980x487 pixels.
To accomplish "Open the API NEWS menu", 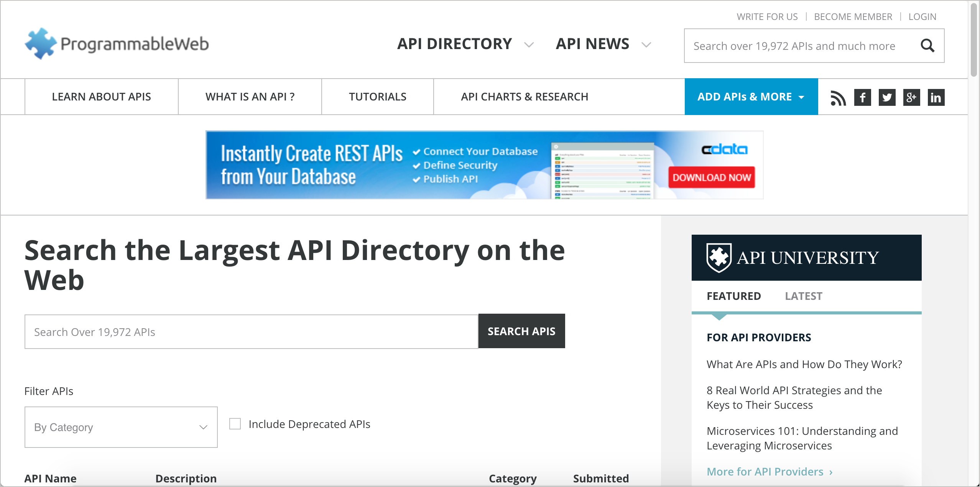I will tap(593, 44).
